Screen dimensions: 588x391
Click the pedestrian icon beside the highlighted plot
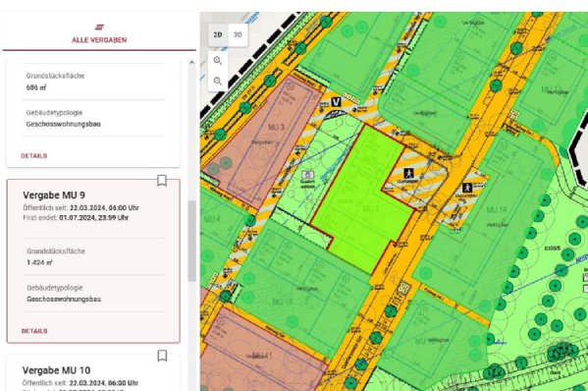coord(408,173)
